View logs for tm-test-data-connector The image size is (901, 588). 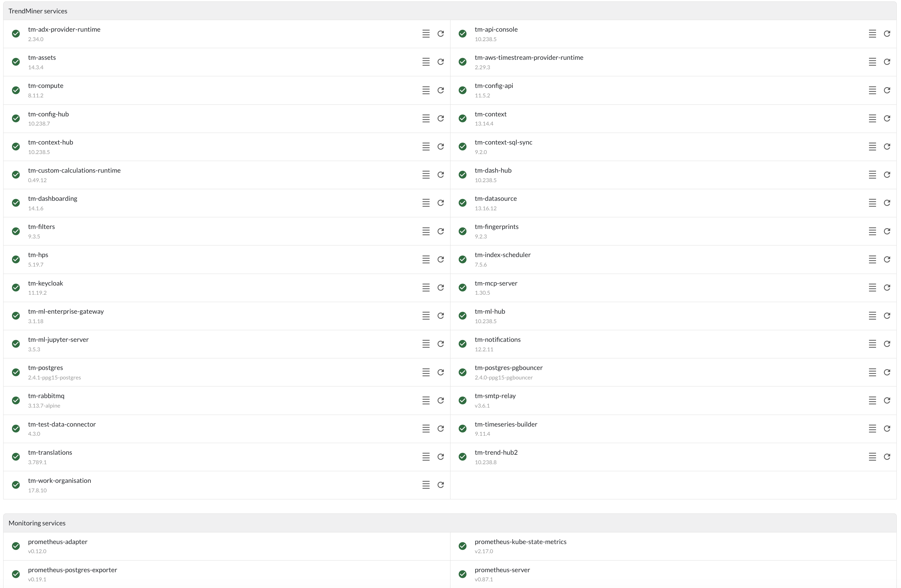click(426, 428)
